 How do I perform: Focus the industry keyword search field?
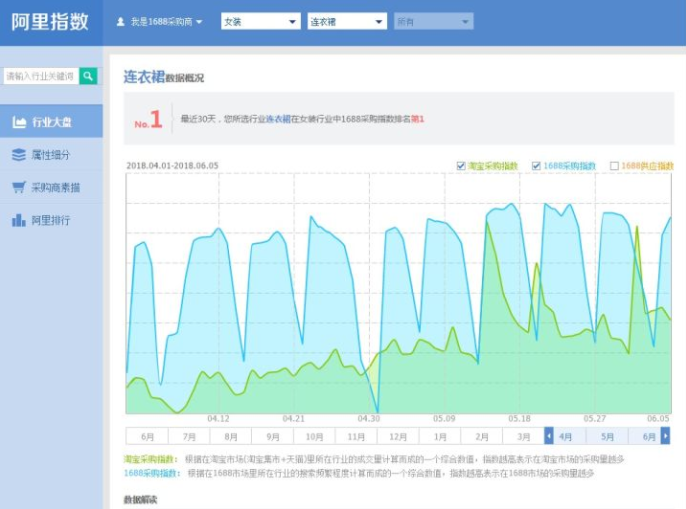click(x=41, y=76)
